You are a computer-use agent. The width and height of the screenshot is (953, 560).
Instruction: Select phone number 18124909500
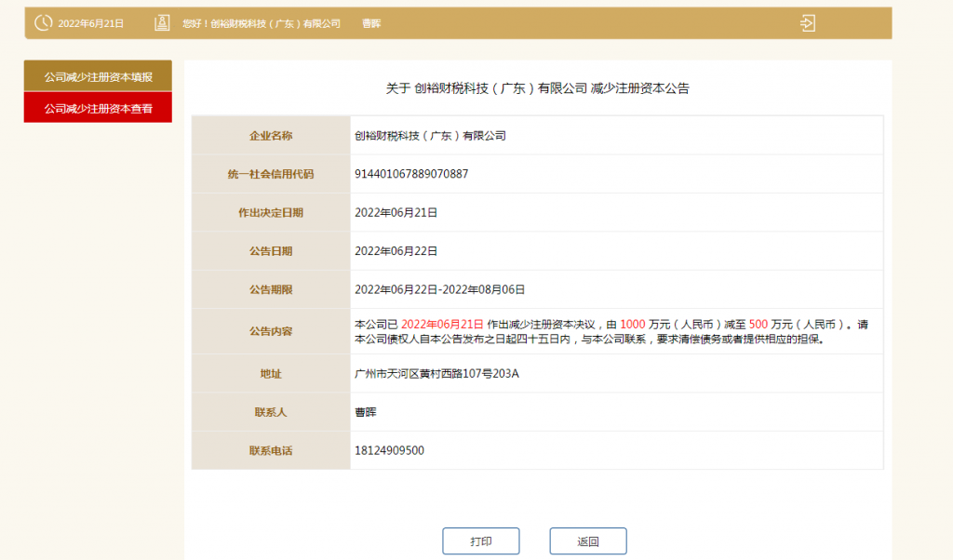tap(389, 450)
